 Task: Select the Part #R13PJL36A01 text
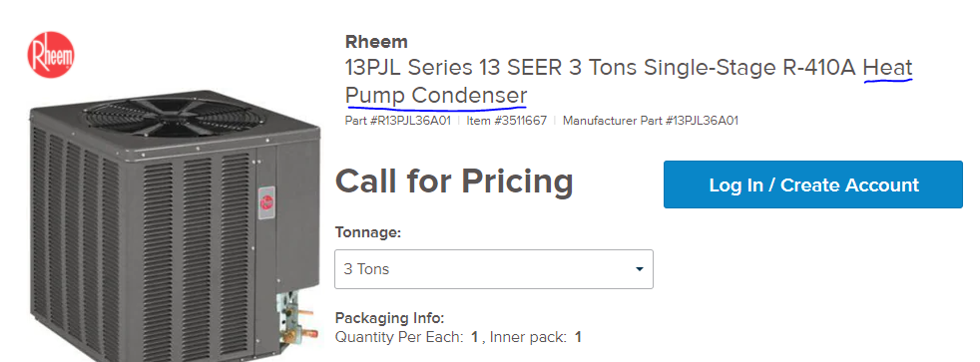coord(397,121)
